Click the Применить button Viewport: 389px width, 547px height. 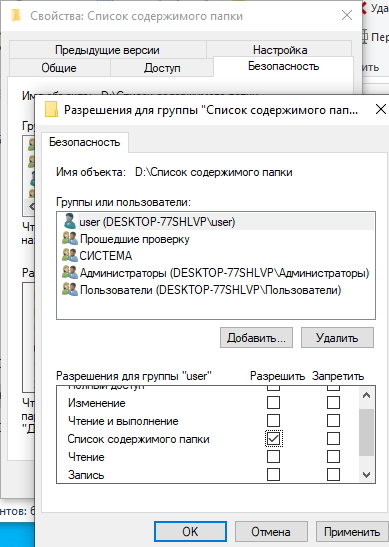point(352,531)
